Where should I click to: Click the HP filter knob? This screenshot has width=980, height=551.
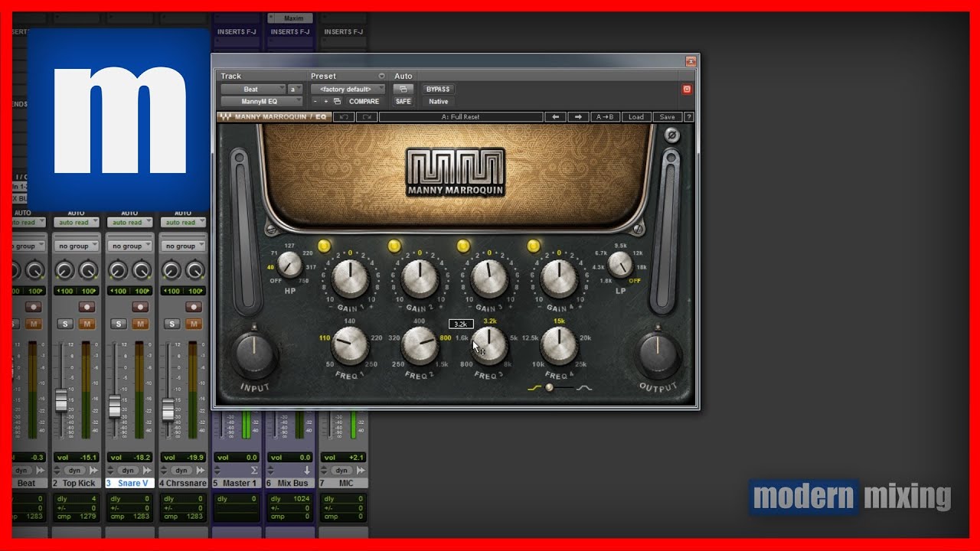[289, 265]
